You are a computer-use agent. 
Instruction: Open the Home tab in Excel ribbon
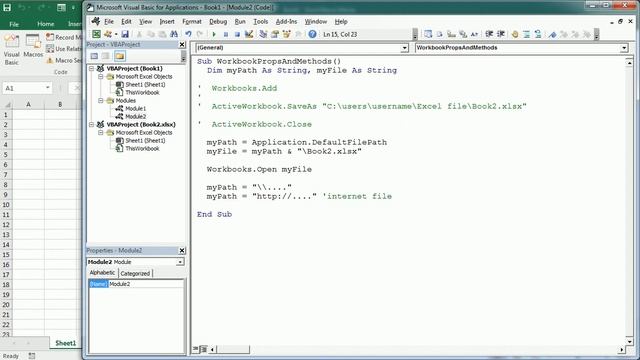(x=46, y=24)
